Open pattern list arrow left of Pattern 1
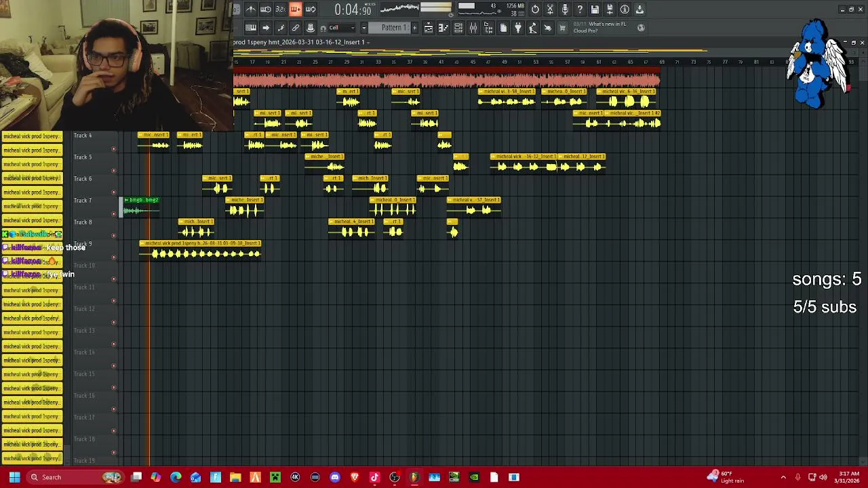Image resolution: width=868 pixels, height=488 pixels. (364, 28)
